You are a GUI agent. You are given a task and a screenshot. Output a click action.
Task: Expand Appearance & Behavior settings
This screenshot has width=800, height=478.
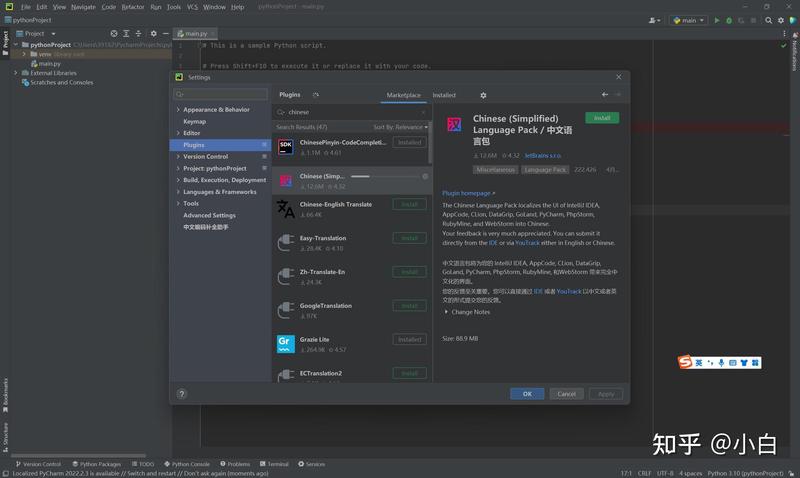pyautogui.click(x=178, y=110)
